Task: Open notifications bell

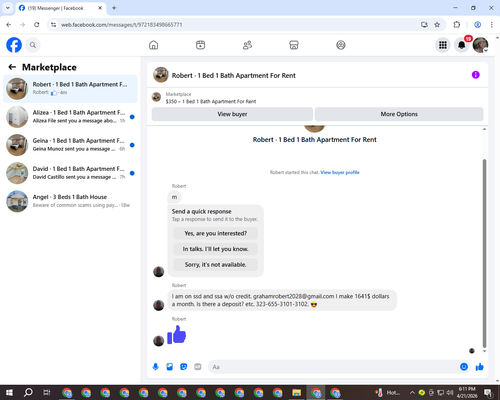Action: [462, 45]
